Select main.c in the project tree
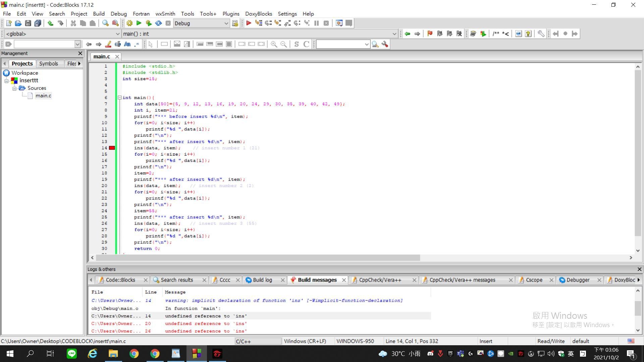 pyautogui.click(x=43, y=96)
